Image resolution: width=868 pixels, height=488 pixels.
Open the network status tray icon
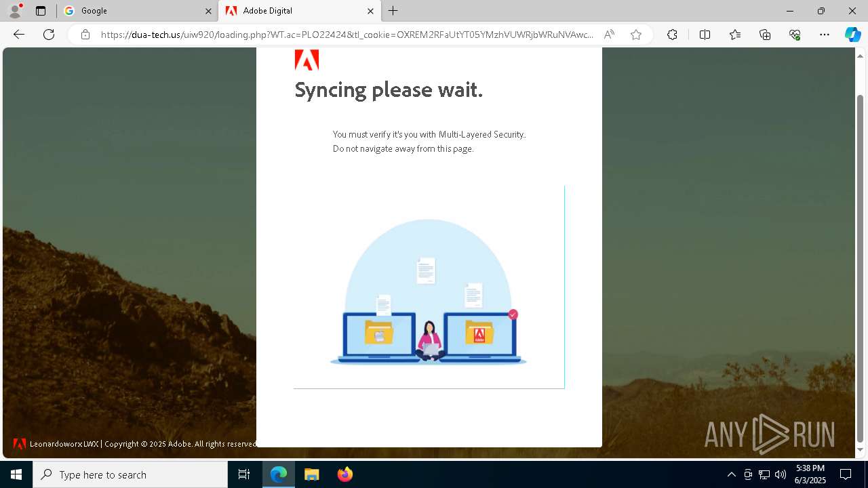click(x=764, y=474)
